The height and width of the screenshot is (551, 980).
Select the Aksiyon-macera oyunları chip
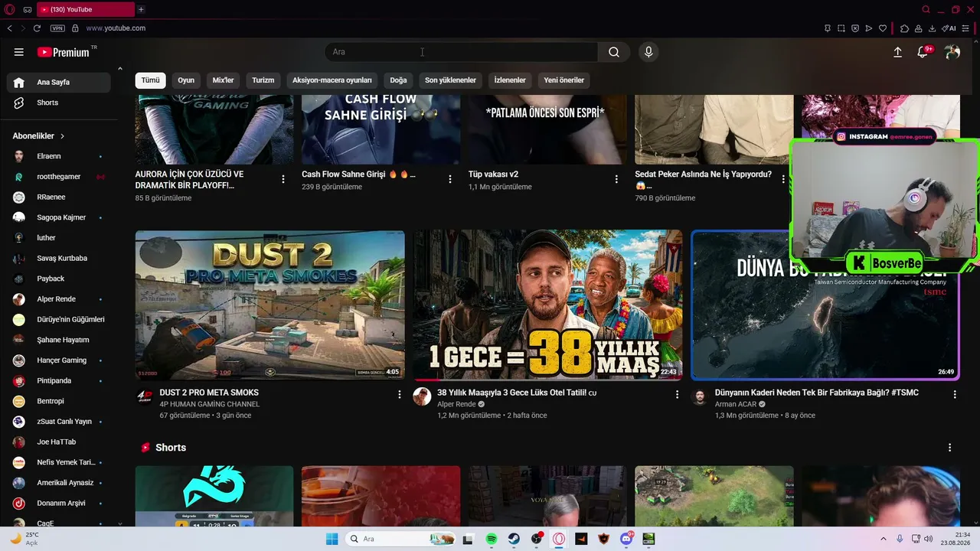pyautogui.click(x=332, y=80)
